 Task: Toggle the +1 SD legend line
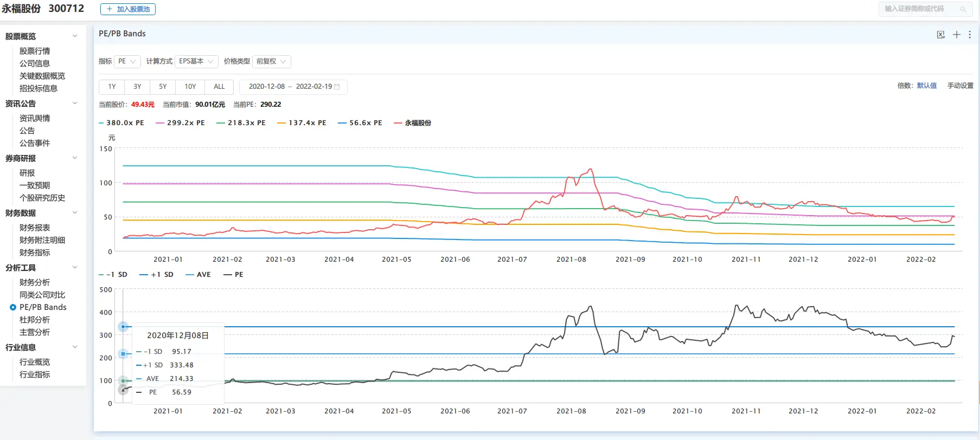(x=157, y=275)
